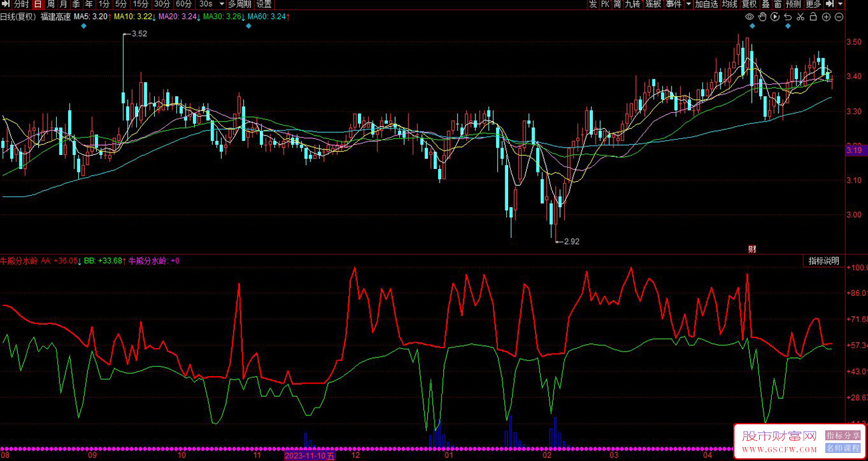Image resolution: width=868 pixels, height=461 pixels.
Task: Click 加自选 add to watchlist
Action: tap(706, 4)
